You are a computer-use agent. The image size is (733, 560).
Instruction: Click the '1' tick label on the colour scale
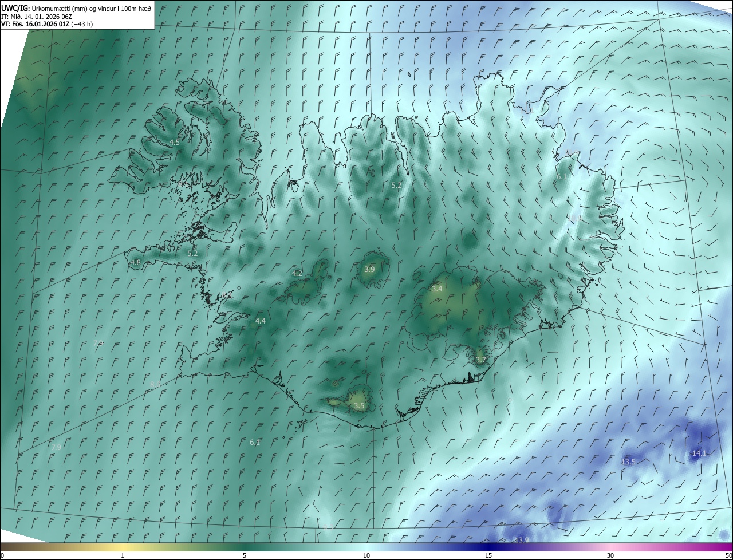(123, 555)
